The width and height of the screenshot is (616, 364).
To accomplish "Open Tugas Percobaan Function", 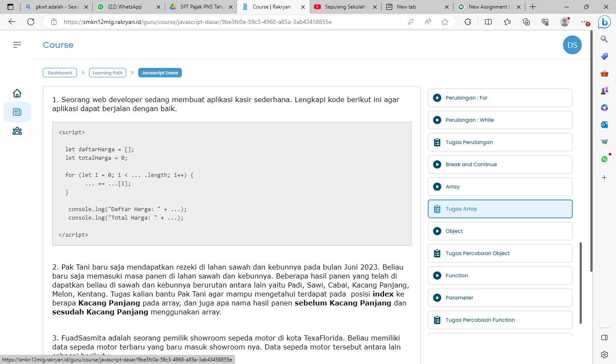I will (x=500, y=320).
